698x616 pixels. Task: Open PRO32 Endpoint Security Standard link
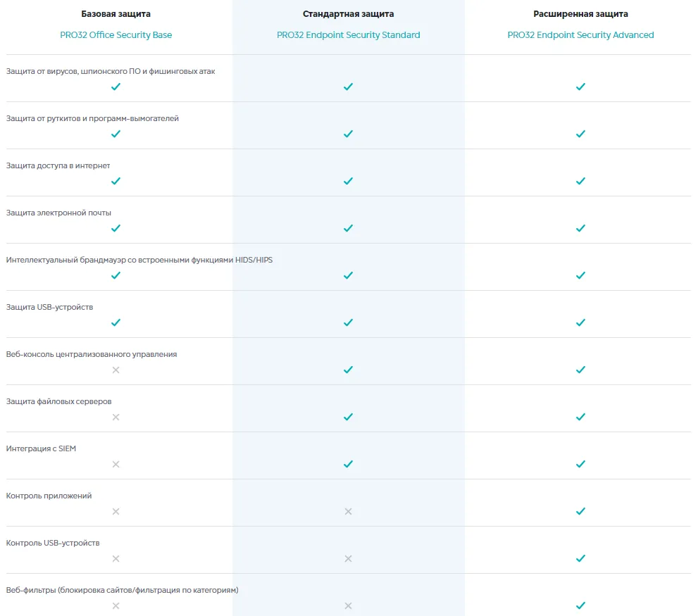348,35
